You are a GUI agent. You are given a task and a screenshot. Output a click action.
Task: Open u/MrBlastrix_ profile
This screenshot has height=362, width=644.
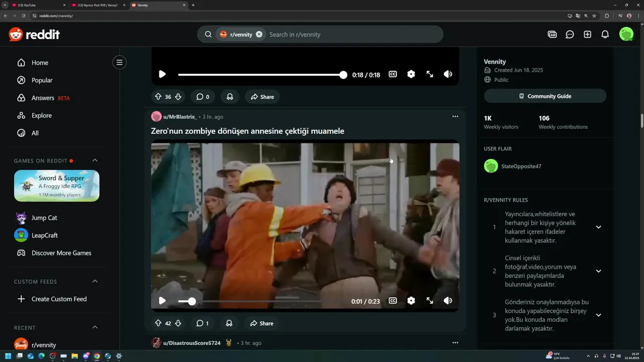[180, 117]
